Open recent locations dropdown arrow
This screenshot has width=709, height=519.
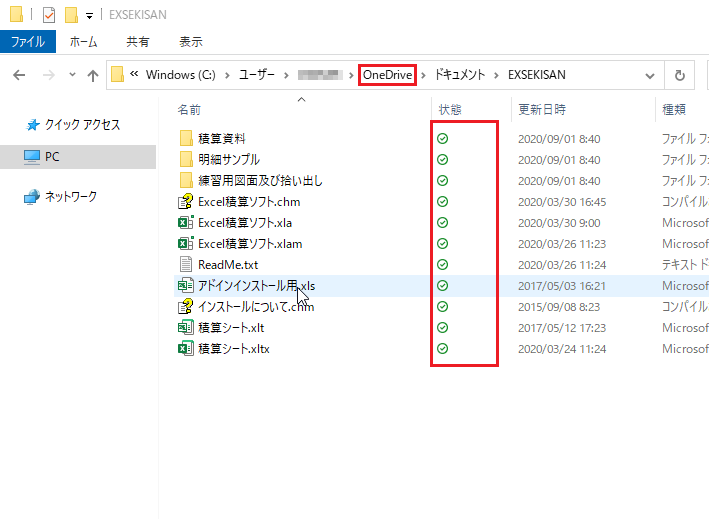click(x=72, y=75)
